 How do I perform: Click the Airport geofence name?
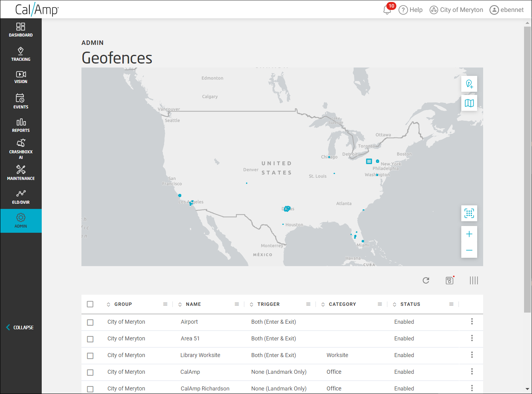click(x=189, y=322)
